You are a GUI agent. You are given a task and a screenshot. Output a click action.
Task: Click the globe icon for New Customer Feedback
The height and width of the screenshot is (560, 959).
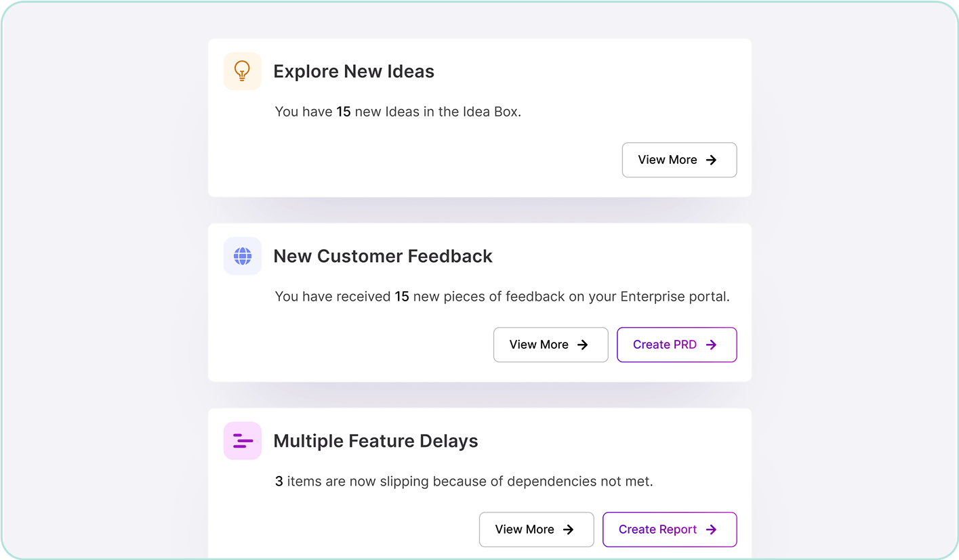(x=242, y=256)
